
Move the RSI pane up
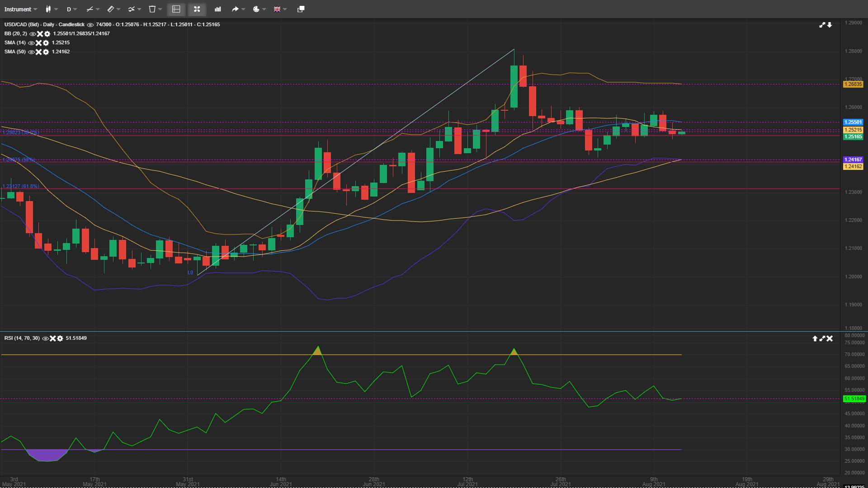[x=815, y=338]
